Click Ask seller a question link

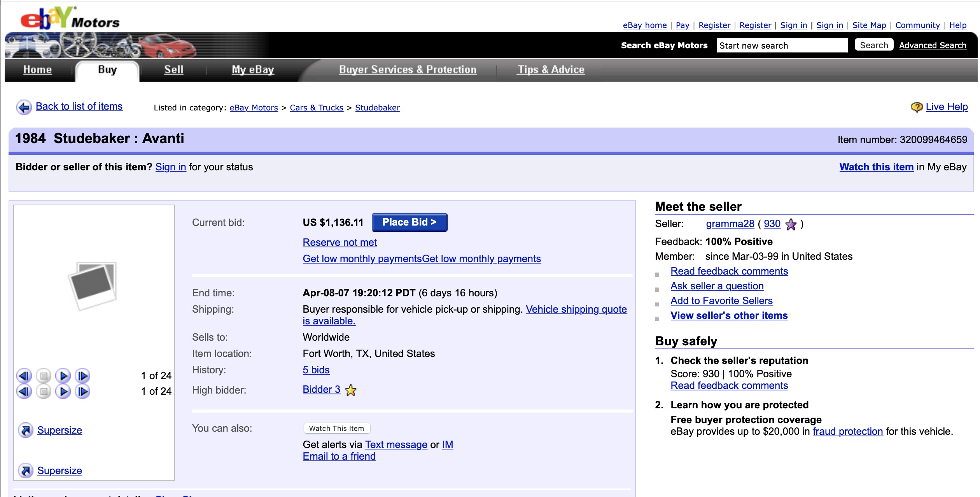pyautogui.click(x=717, y=286)
